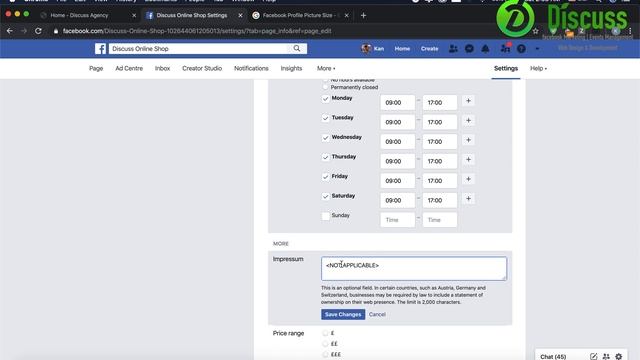
Task: Open new message compose icon in chat bar
Action: click(593, 356)
